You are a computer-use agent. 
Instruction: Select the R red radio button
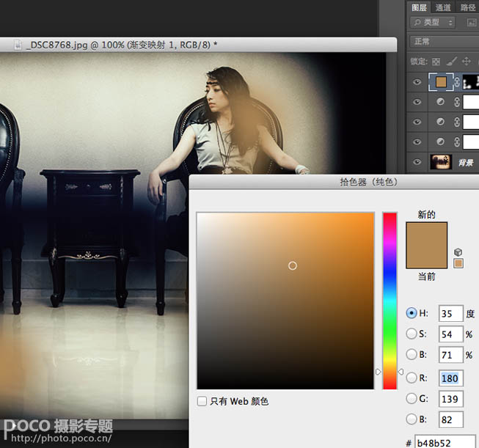pos(412,378)
